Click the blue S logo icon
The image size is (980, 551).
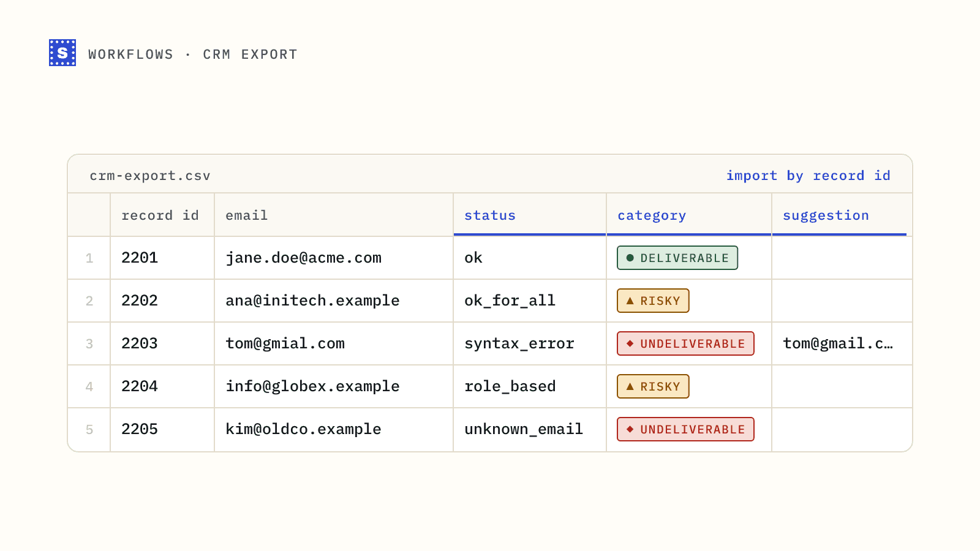62,53
